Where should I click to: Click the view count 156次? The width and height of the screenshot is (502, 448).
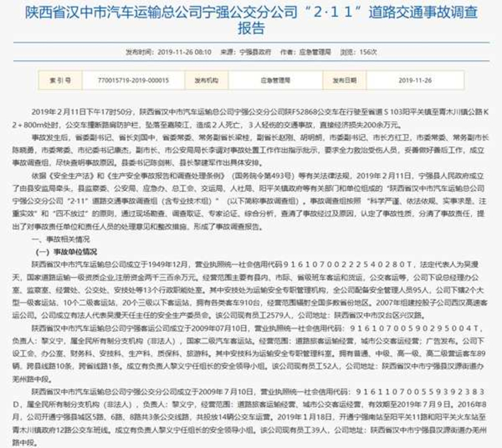point(368,52)
